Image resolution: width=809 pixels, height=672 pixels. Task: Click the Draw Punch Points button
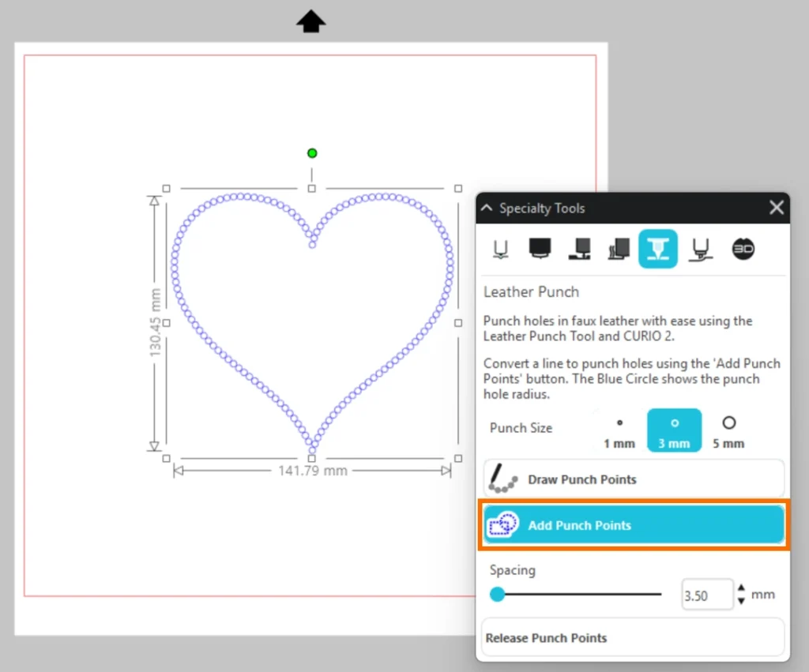633,479
